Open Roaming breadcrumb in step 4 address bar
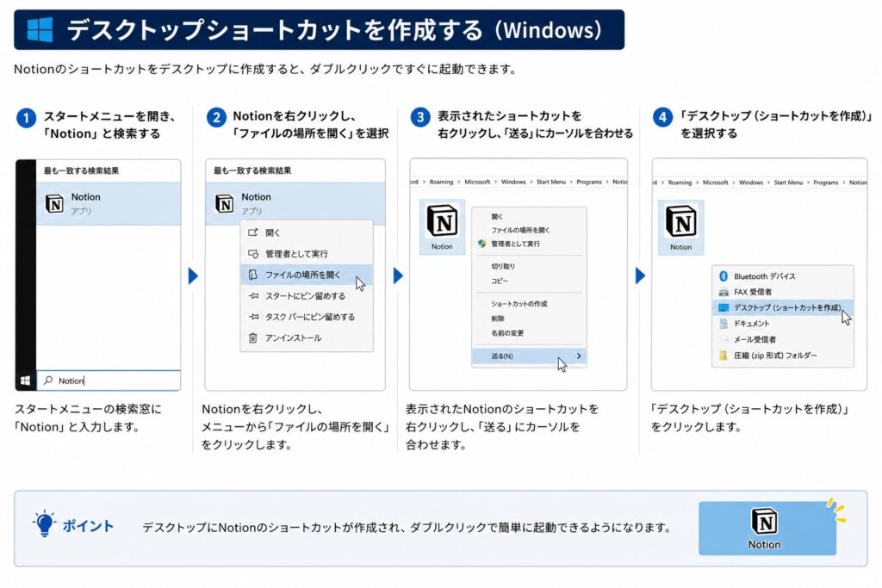 [680, 183]
